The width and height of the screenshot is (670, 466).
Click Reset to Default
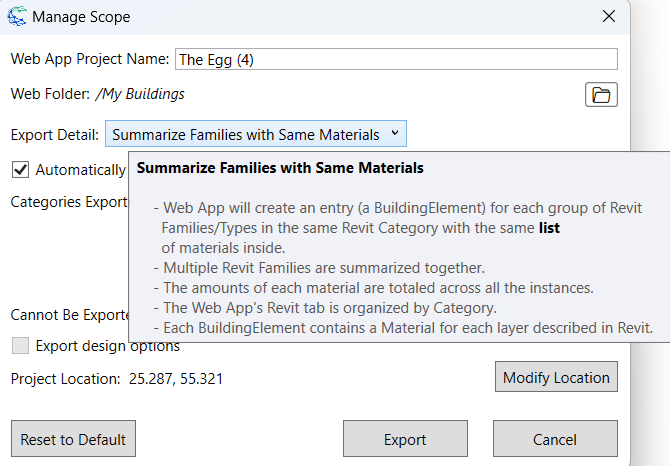[x=73, y=439]
